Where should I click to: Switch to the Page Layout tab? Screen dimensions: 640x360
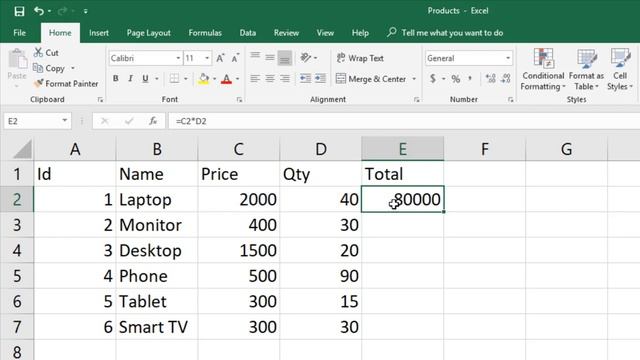(x=149, y=33)
